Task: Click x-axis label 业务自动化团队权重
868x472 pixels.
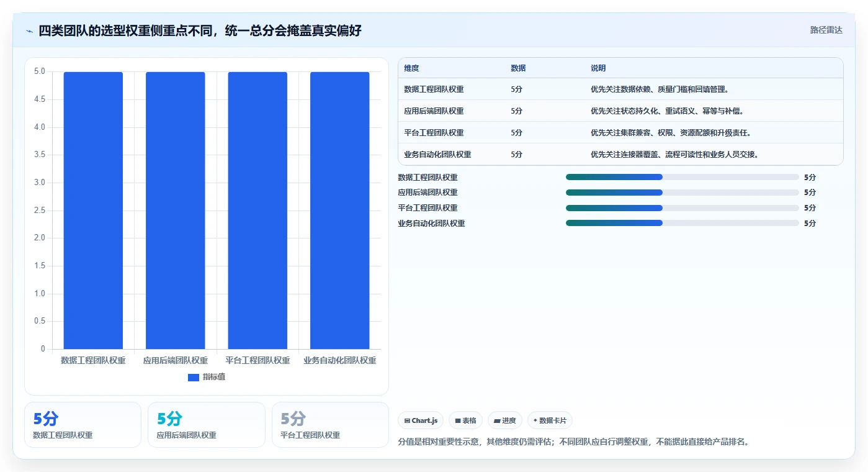Action: tap(340, 360)
